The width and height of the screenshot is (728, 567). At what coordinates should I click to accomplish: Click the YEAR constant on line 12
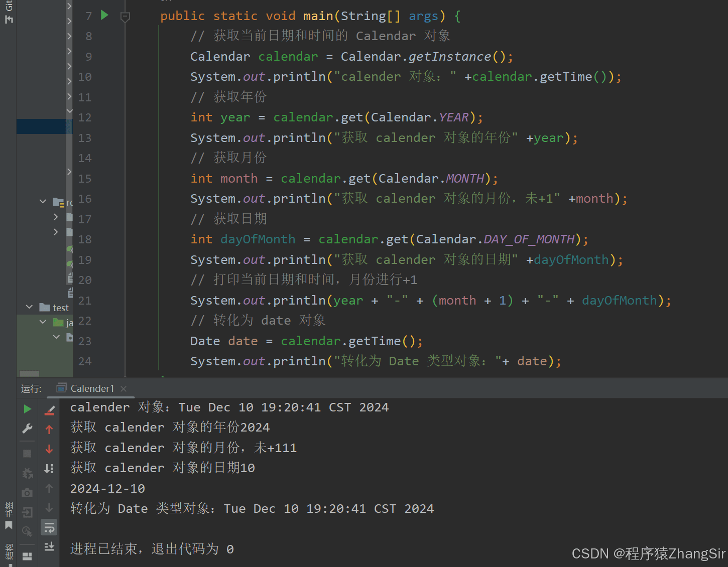454,117
